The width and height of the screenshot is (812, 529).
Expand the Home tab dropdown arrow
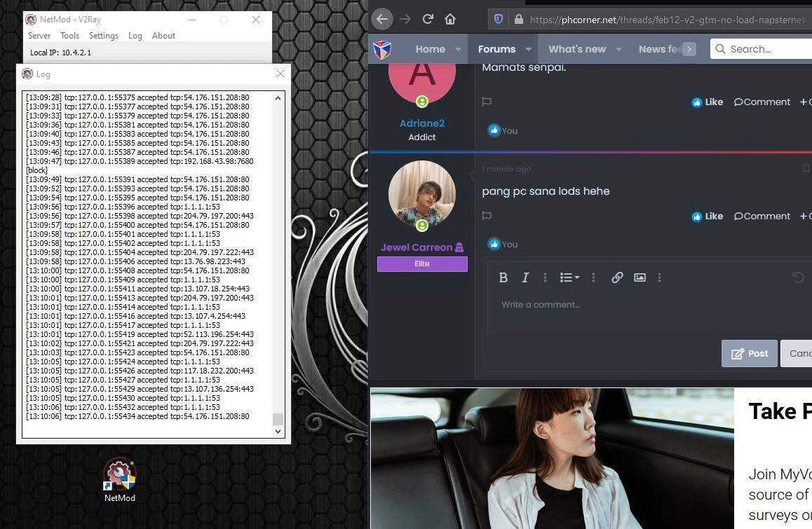click(458, 50)
